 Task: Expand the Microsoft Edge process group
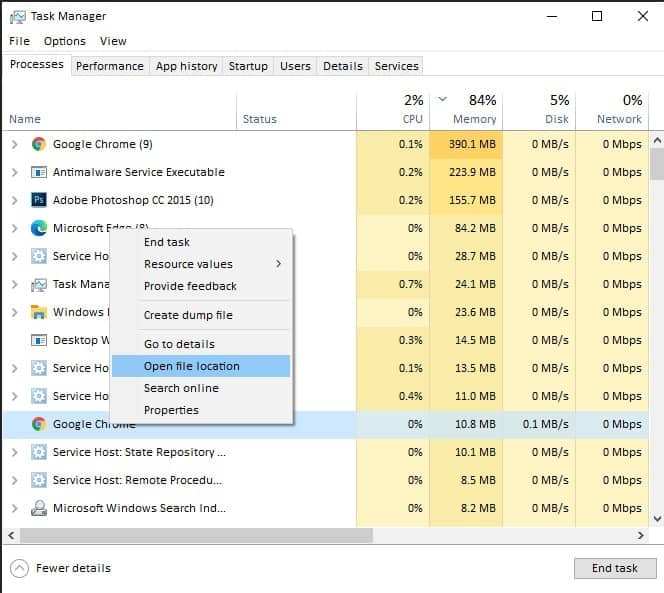click(14, 228)
